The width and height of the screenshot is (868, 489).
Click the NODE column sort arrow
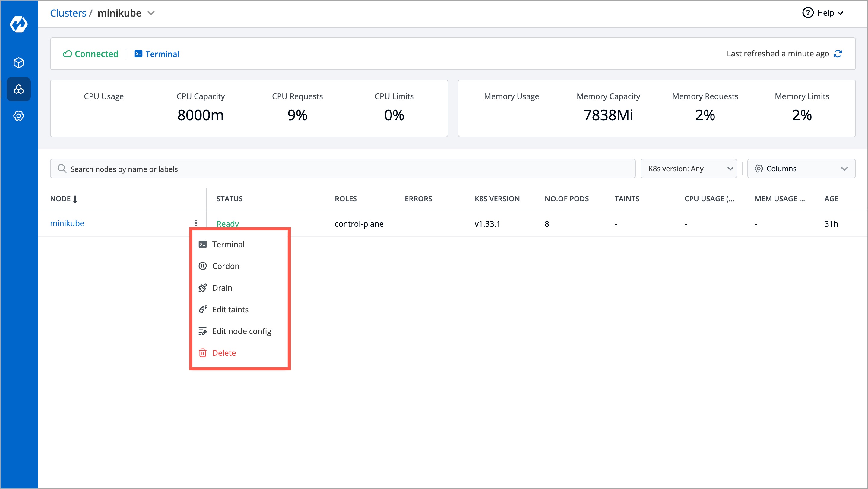click(x=75, y=199)
